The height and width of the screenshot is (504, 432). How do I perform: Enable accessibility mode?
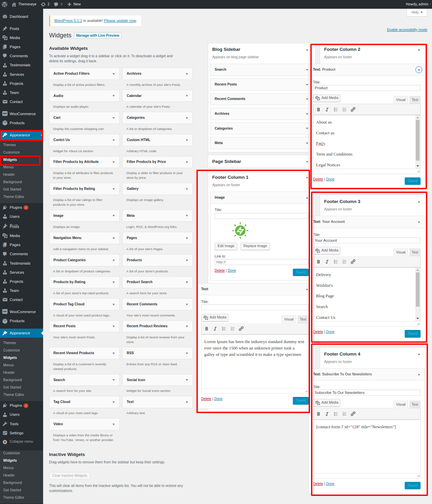[407, 30]
